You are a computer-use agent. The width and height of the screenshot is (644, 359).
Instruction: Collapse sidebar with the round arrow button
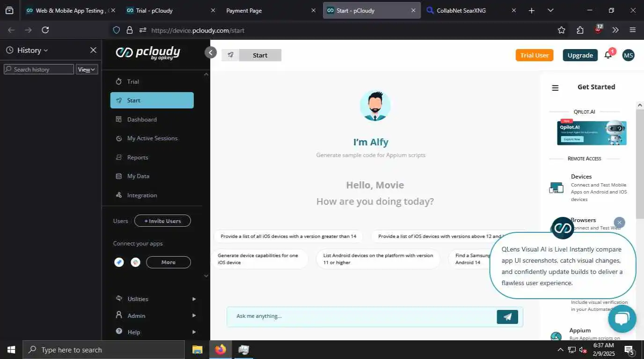pyautogui.click(x=211, y=52)
